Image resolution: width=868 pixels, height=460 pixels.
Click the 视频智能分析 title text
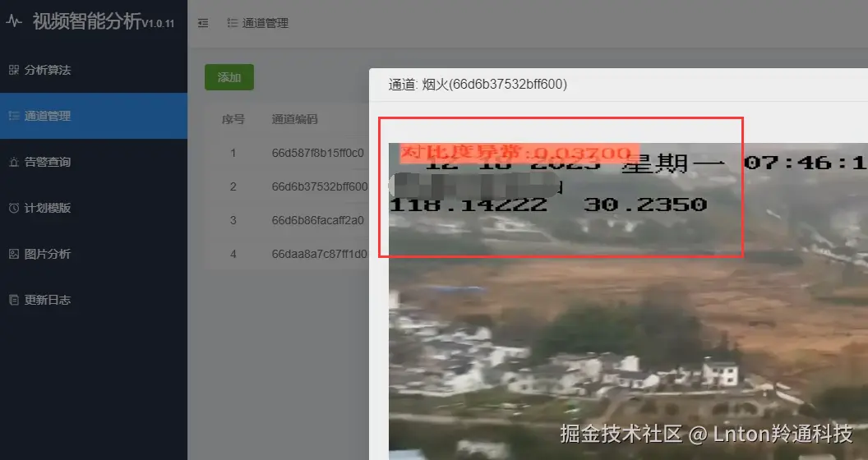click(87, 21)
